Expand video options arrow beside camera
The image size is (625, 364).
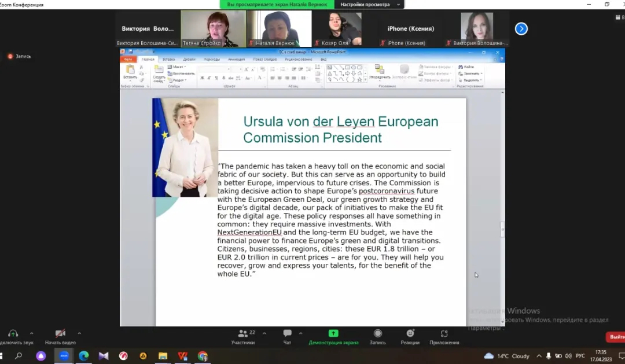click(x=79, y=333)
